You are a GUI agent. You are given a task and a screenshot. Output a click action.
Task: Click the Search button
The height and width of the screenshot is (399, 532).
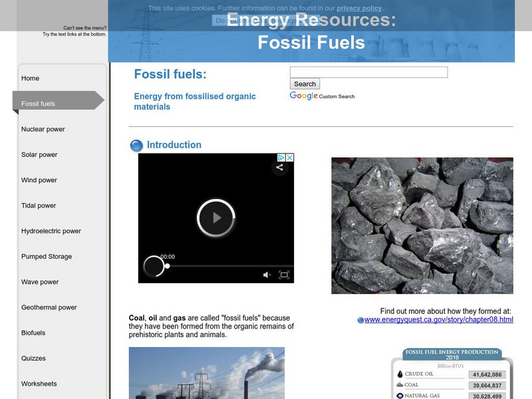click(305, 84)
